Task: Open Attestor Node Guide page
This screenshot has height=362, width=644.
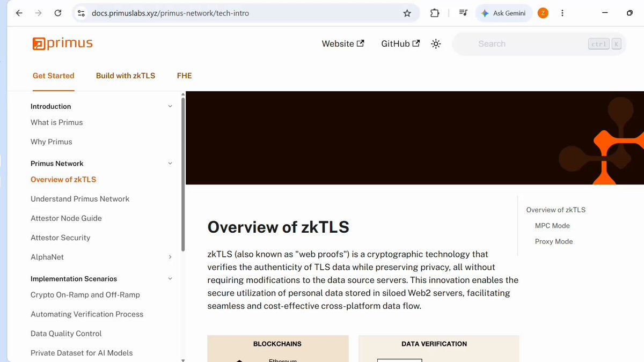Action: tap(66, 218)
